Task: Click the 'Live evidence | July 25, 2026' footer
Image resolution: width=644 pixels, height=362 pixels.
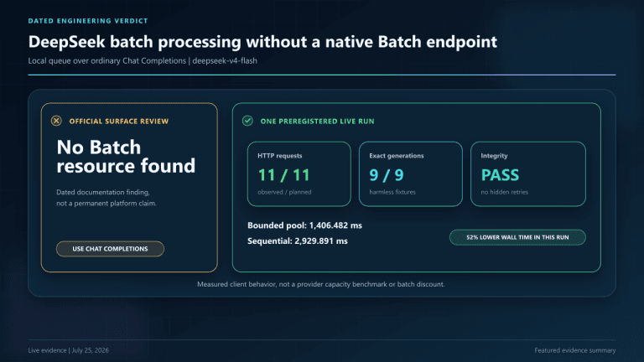Action: click(68, 350)
